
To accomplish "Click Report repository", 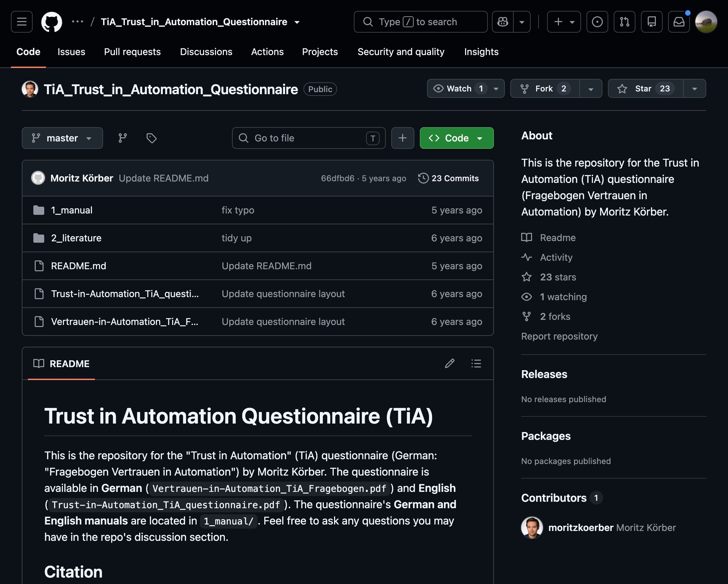I will pyautogui.click(x=559, y=336).
